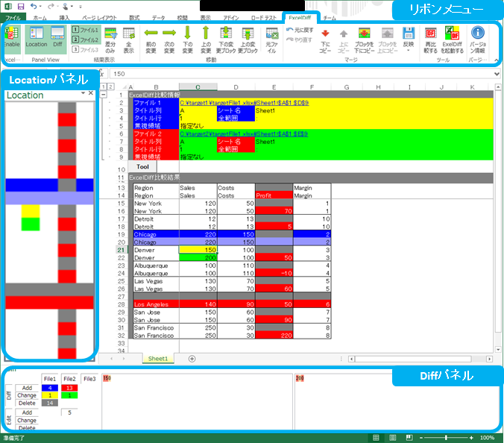Viewport: 504px width, 443px height.
Task: Toggle ファイル1 result display
Action: [x=86, y=30]
